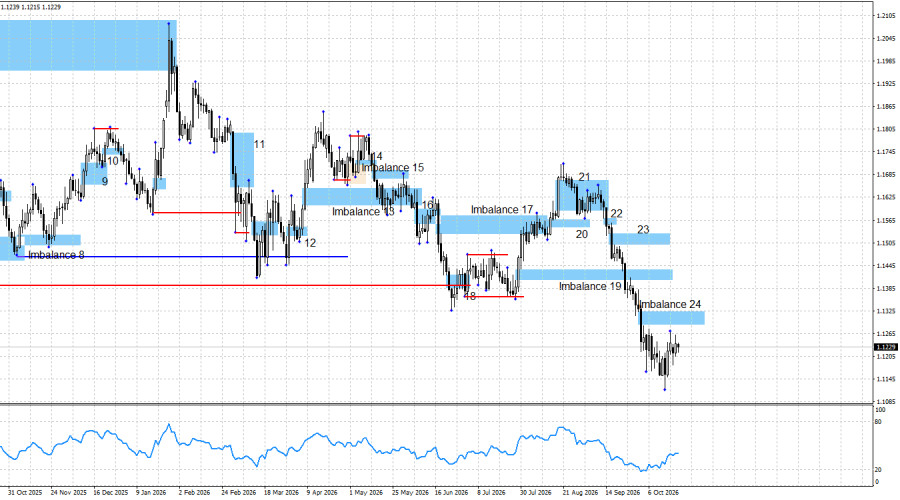Click the current price tag 1.1229
Viewport: 900px width, 500px height.
[885, 347]
